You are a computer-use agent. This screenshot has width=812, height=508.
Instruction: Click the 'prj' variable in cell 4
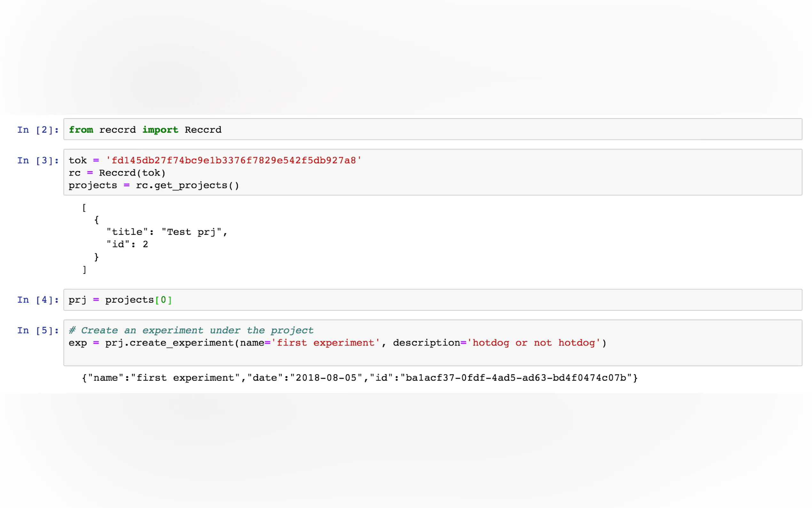(78, 300)
